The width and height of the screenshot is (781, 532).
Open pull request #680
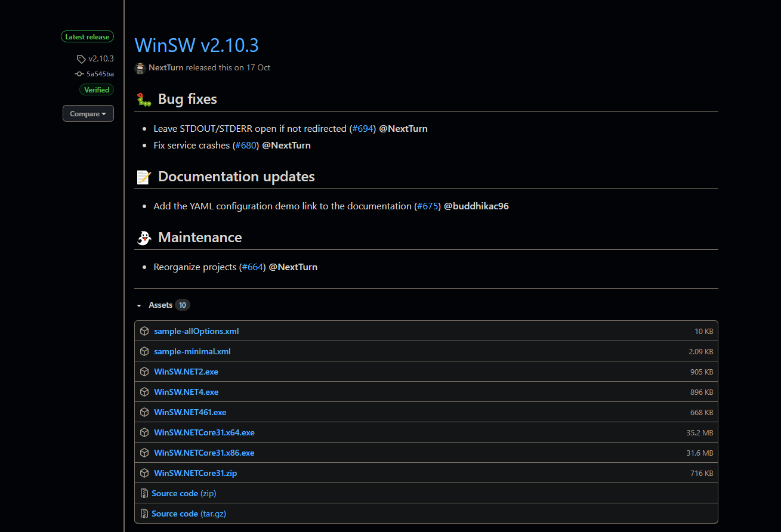(x=246, y=145)
